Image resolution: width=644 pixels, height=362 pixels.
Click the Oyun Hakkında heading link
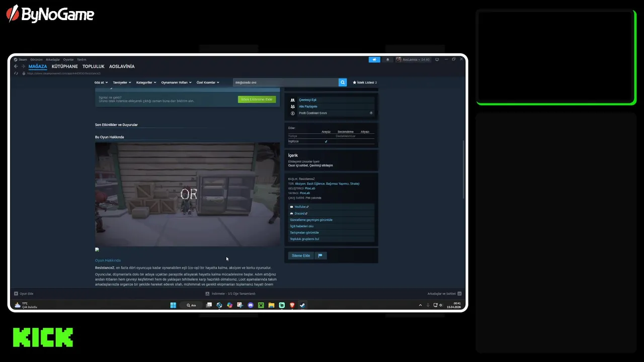[108, 260]
